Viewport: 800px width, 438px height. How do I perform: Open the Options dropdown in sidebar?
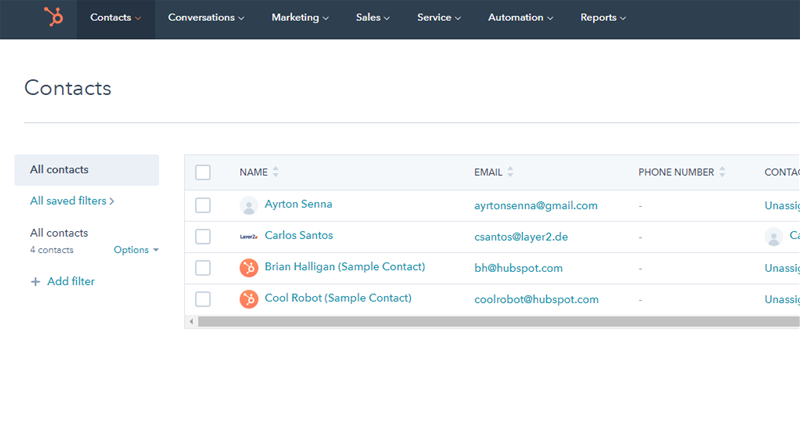136,250
